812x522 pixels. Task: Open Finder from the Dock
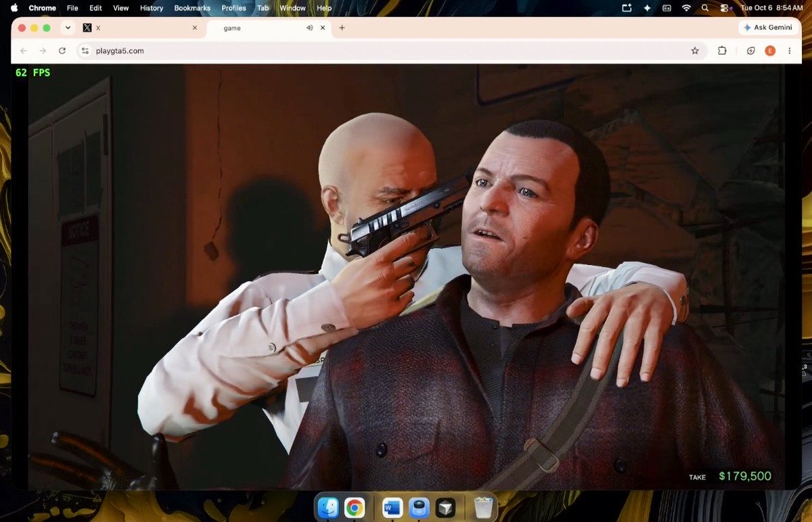[x=329, y=507]
